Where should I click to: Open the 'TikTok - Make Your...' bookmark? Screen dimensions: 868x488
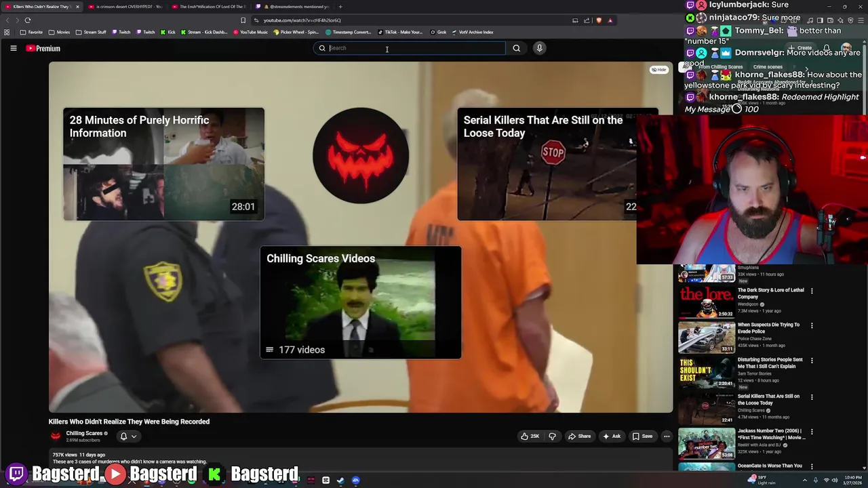click(x=400, y=32)
